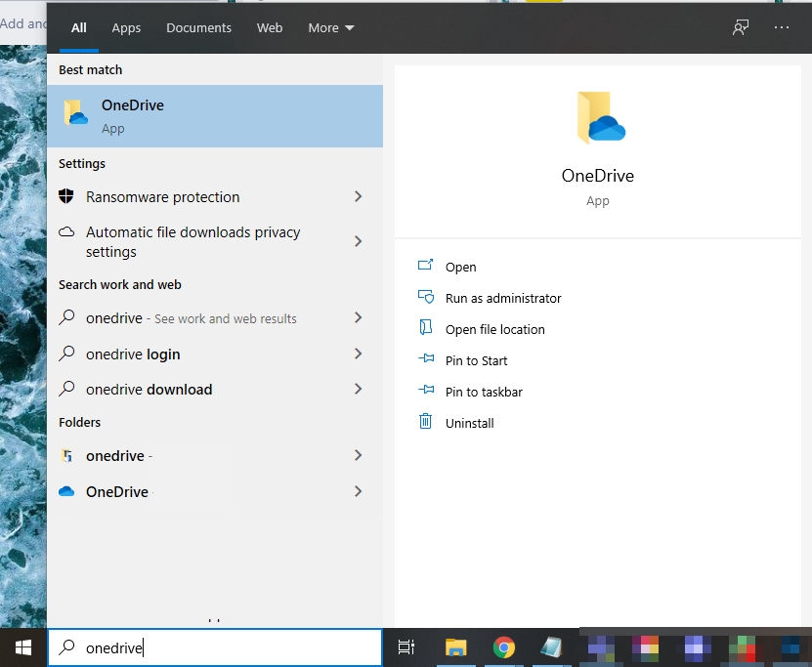Click the magnifier icon beside onedrive web results
Viewport: 812px width, 667px height.
(66, 316)
